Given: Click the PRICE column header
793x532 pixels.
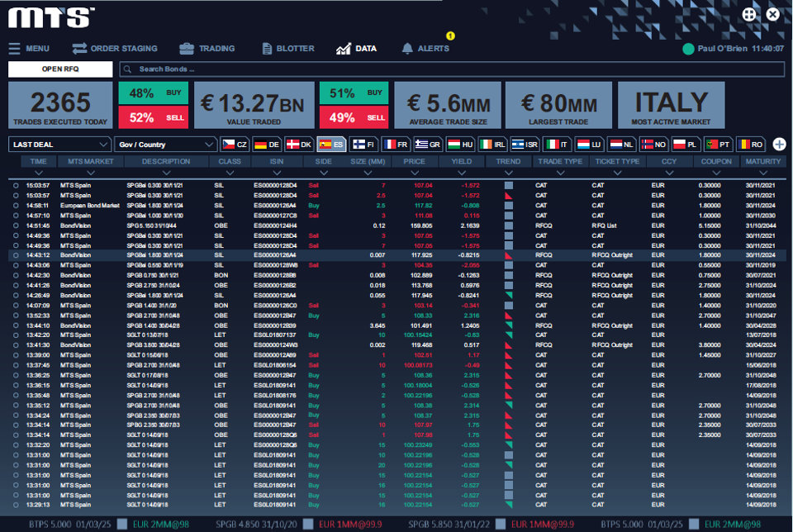Looking at the screenshot, I should coord(414,161).
